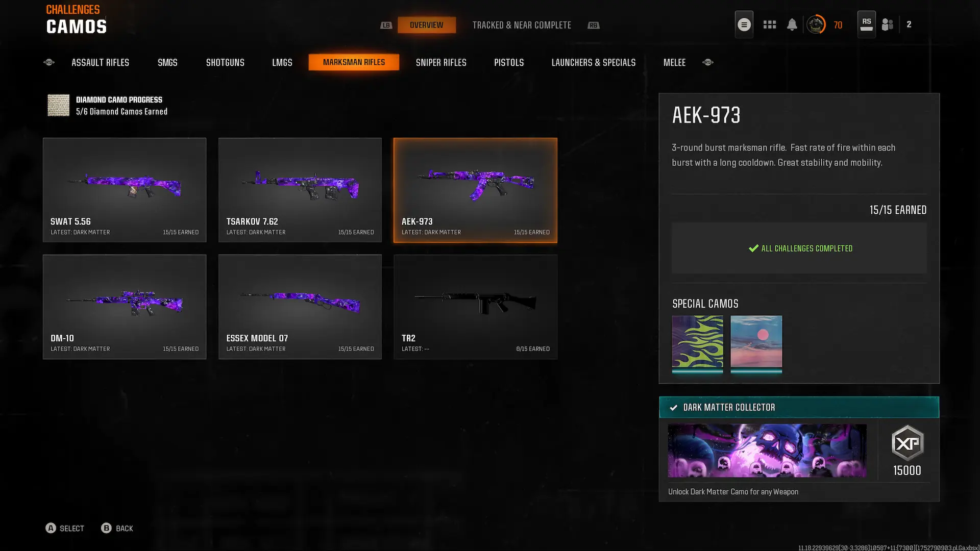The width and height of the screenshot is (980, 551).
Task: Open the social party icon
Action: tap(887, 24)
